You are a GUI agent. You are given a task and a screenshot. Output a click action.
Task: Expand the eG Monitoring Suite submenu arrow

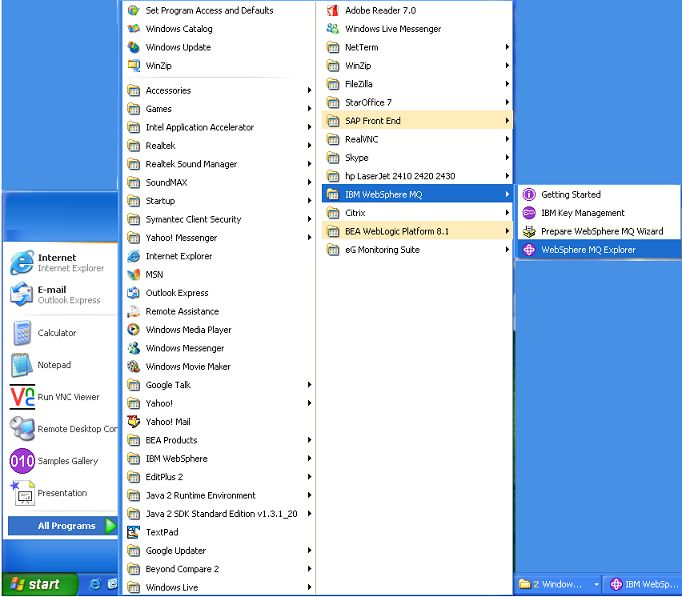(507, 250)
